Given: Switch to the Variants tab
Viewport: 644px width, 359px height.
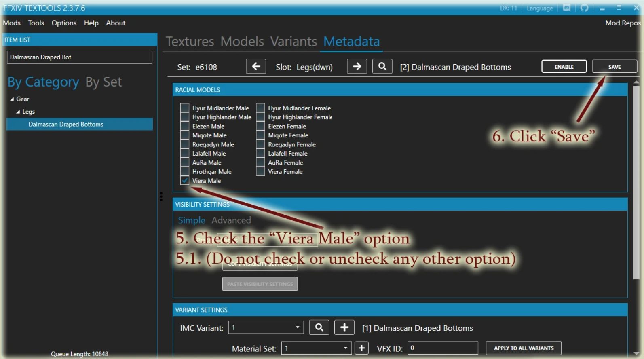Looking at the screenshot, I should [293, 41].
